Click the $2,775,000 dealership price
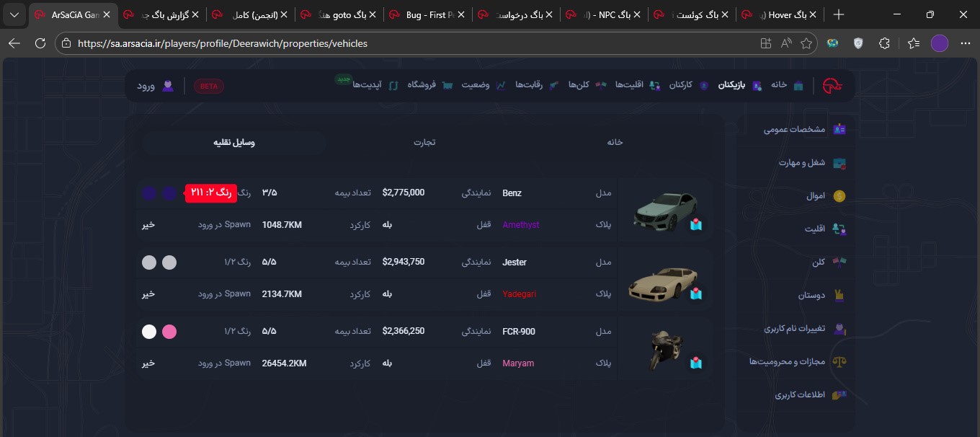This screenshot has height=437, width=980. [x=404, y=193]
